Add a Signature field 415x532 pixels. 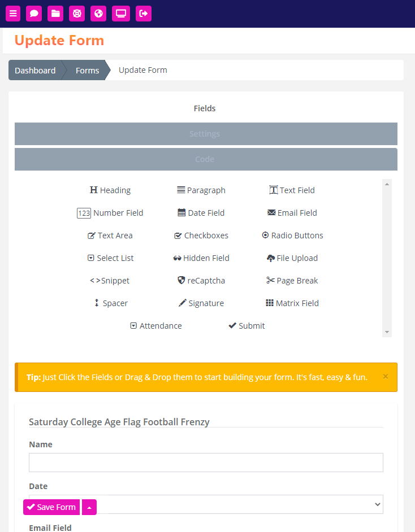click(x=201, y=303)
